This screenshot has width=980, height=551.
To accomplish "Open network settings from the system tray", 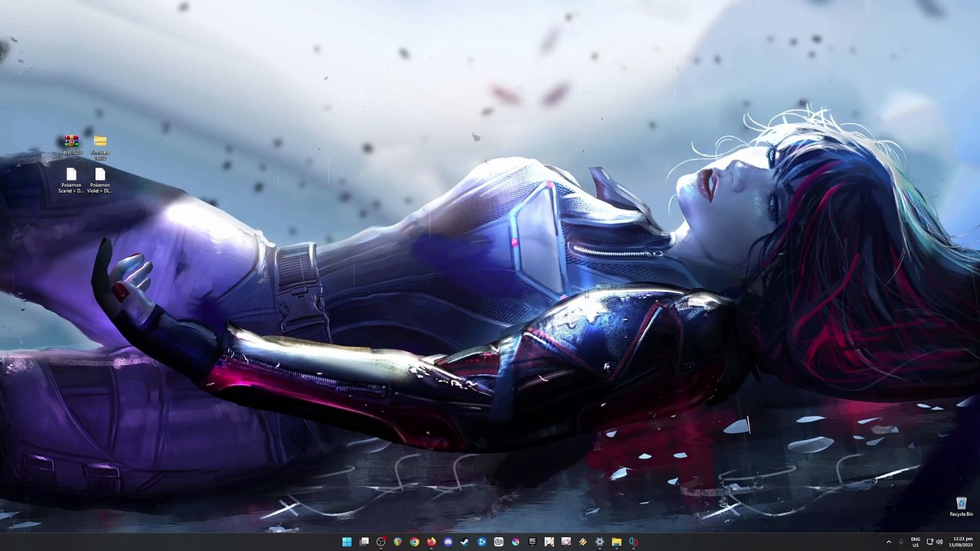I will (x=929, y=542).
